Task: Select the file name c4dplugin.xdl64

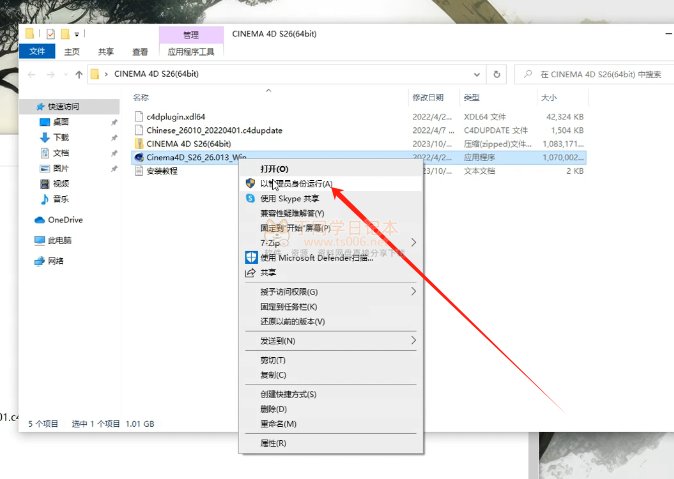Action: point(175,117)
